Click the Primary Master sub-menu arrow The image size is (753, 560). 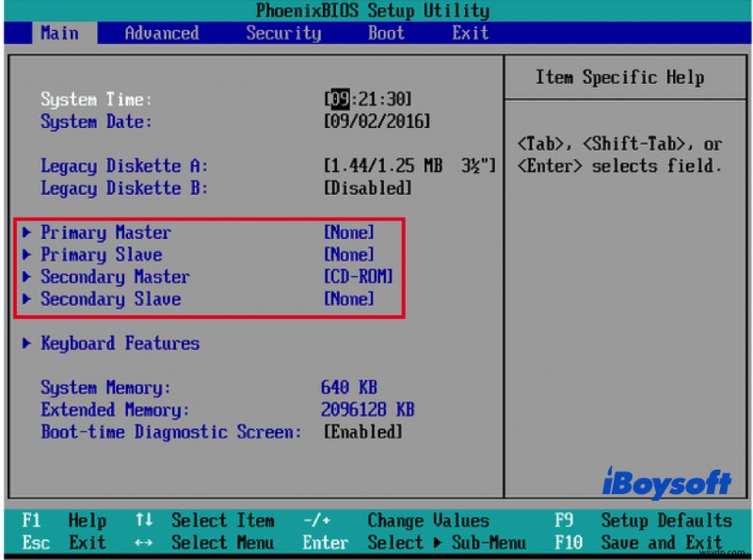(26, 232)
